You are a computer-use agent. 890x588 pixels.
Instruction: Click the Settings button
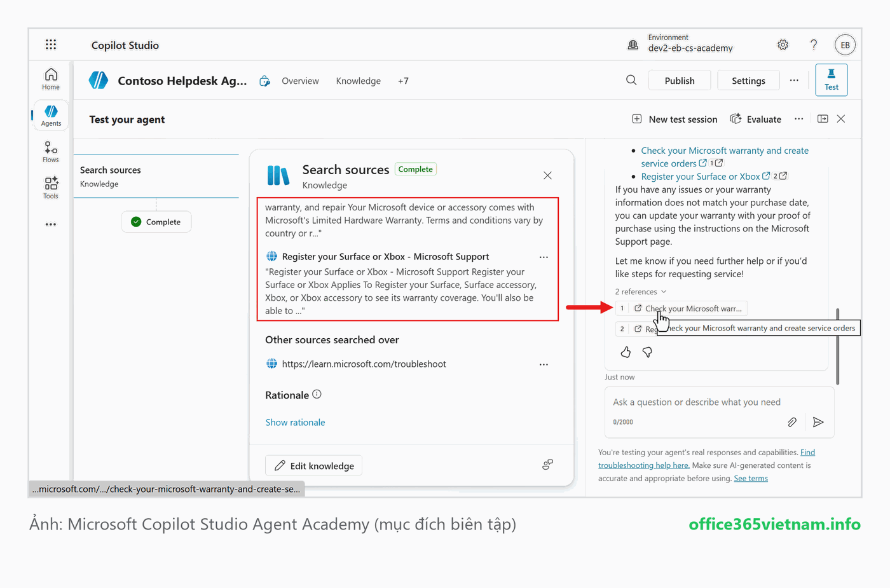[x=748, y=81]
